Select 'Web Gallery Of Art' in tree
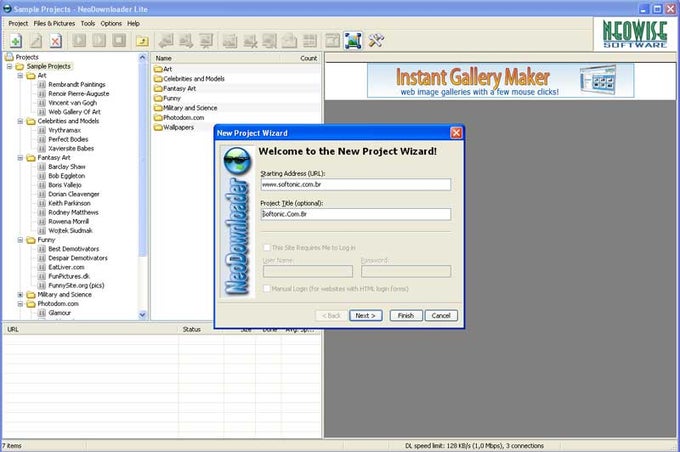Screen dimensions: 680x452 [x=74, y=112]
